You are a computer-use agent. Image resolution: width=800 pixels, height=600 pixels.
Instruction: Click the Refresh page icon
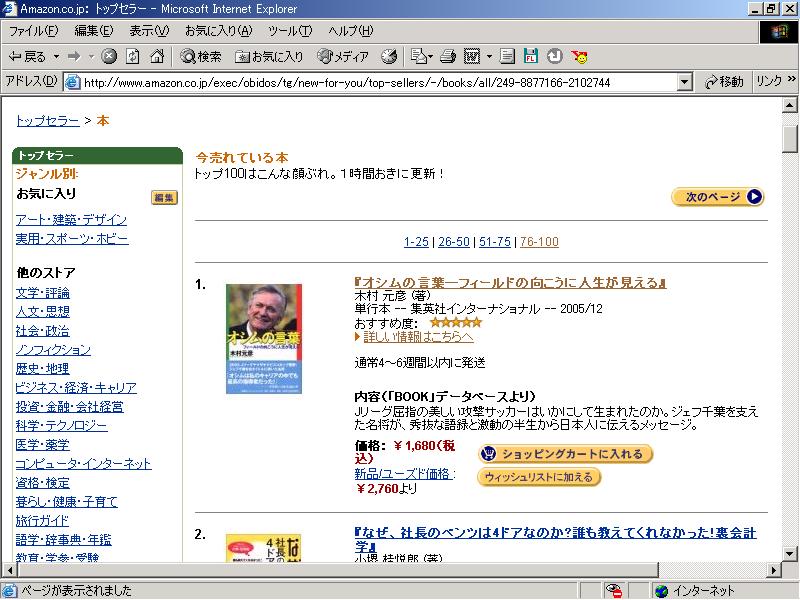[133, 56]
